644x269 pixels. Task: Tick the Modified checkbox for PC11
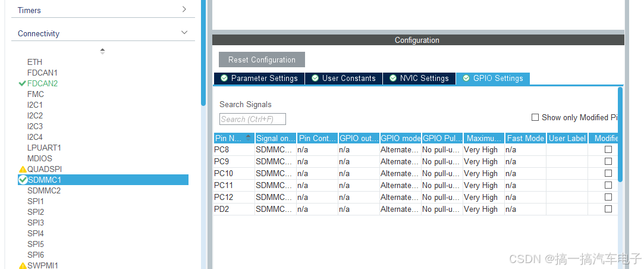point(608,185)
